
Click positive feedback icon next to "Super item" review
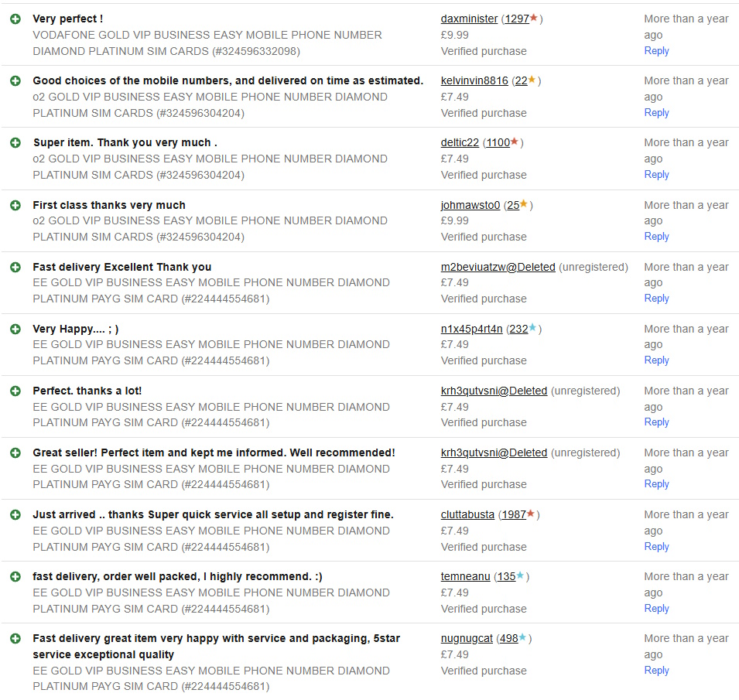tap(15, 143)
